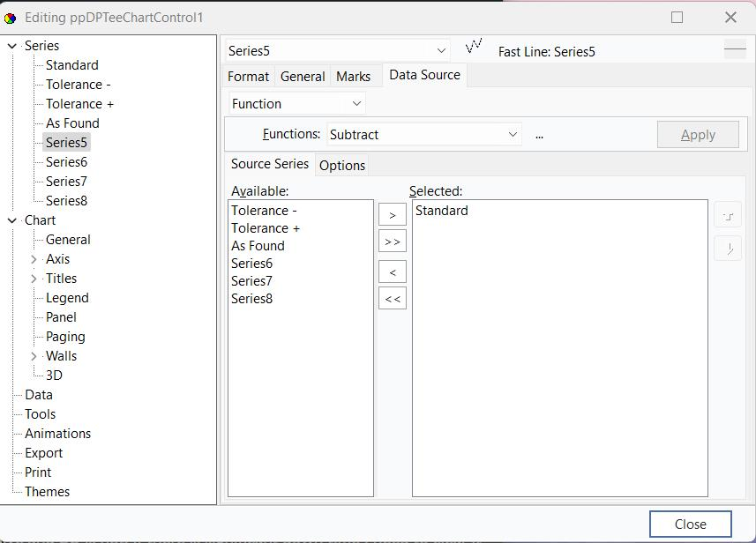The width and height of the screenshot is (756, 543).
Task: Click the Fast Line series type icon
Action: (474, 46)
